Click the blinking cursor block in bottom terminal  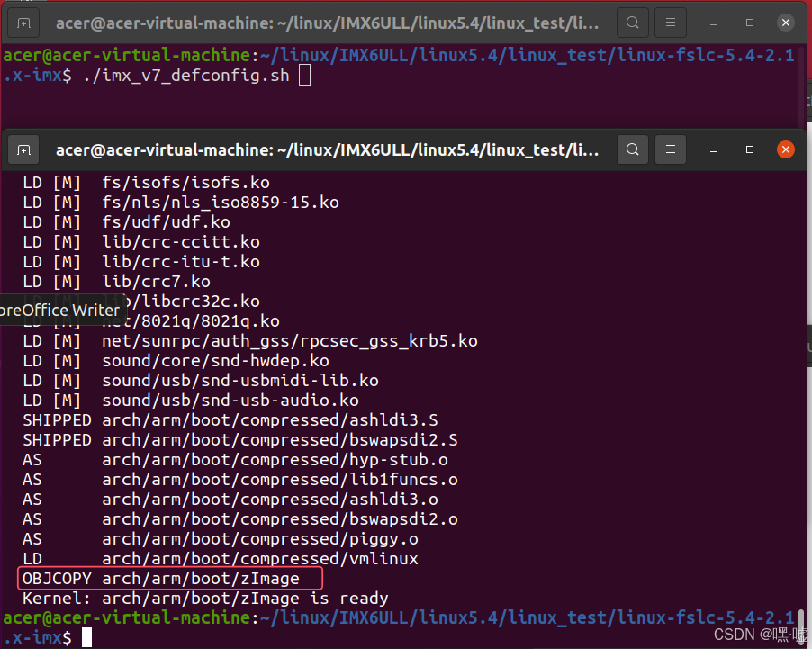coord(86,636)
